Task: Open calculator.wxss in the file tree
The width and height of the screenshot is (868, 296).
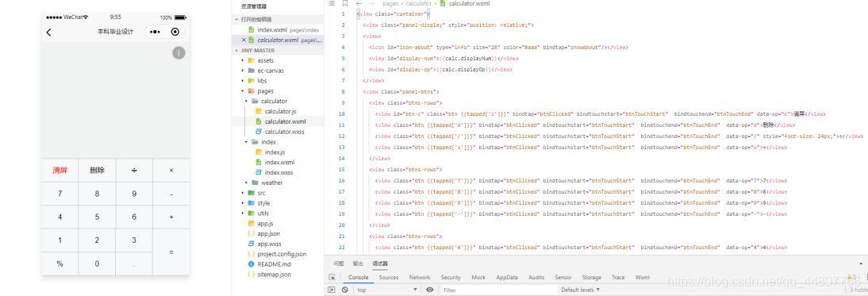Action: pos(284,132)
